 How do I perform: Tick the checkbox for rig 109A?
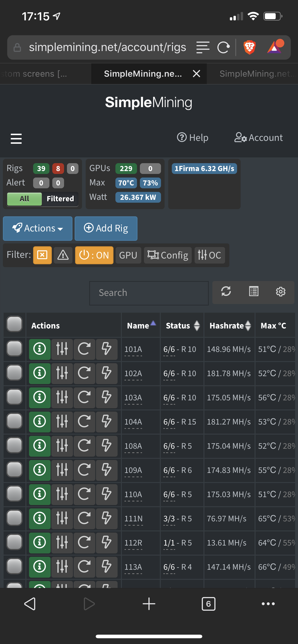(15, 470)
